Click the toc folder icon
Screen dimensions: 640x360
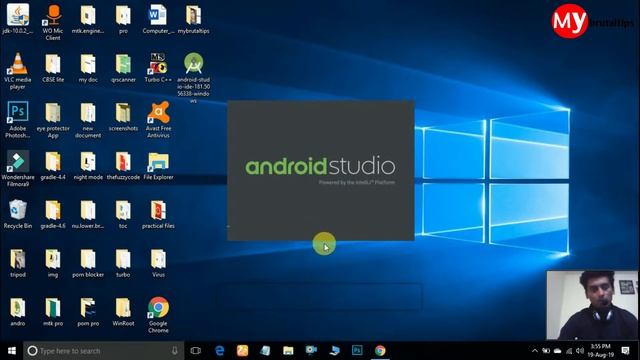point(123,214)
